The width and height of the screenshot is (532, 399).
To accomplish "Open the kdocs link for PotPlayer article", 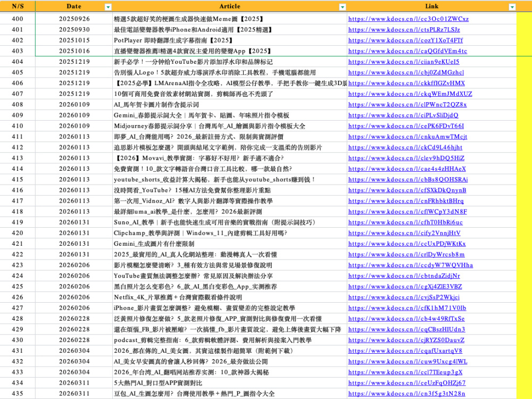I will pyautogui.click(x=405, y=40).
